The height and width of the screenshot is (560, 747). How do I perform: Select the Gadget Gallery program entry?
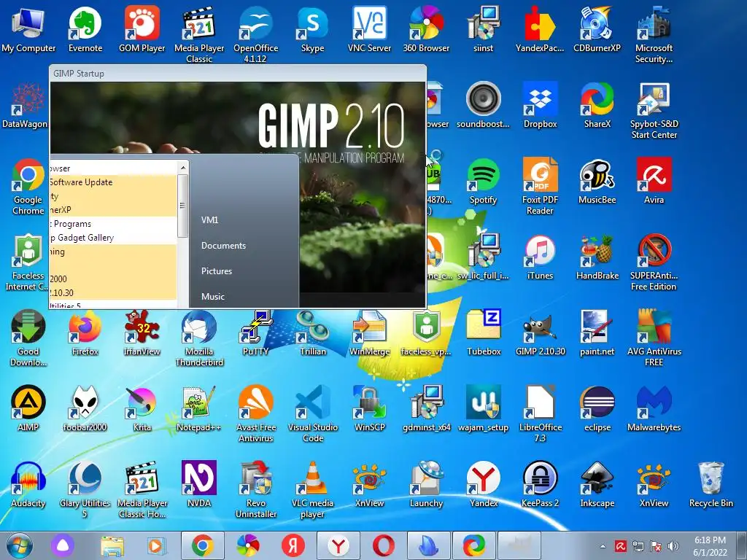click(113, 238)
